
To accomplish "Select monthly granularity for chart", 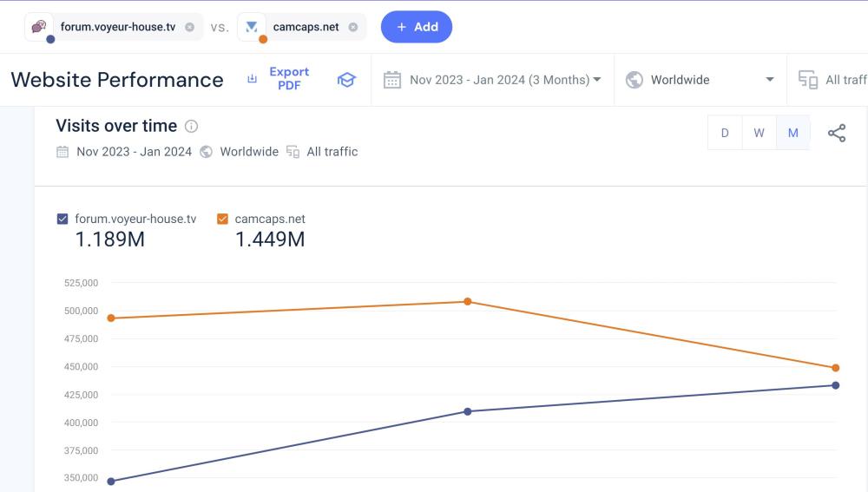I will [792, 133].
